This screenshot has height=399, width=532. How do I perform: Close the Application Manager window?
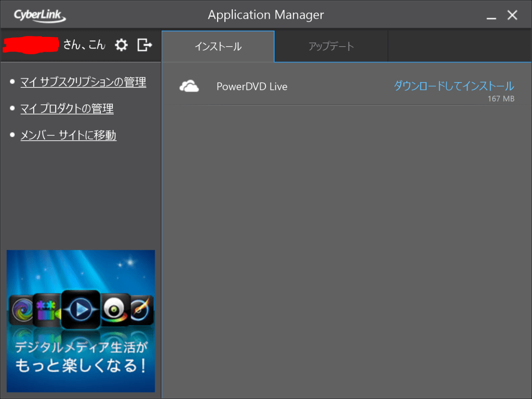[x=512, y=15]
